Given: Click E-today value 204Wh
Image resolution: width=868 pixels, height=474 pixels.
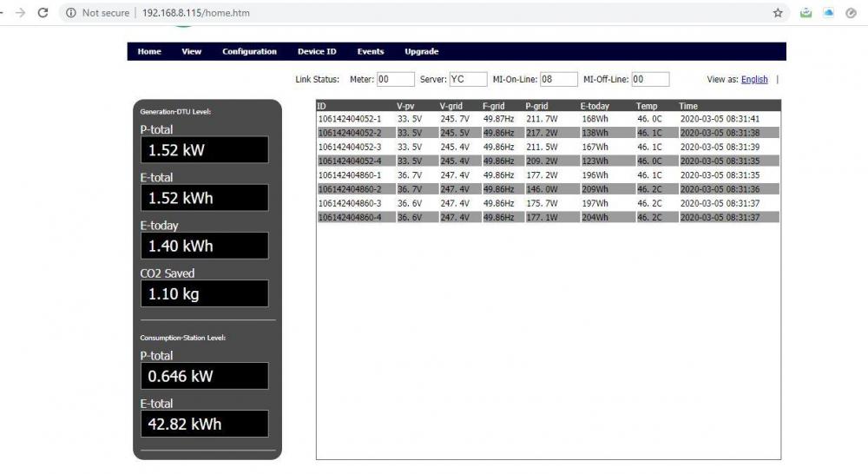Looking at the screenshot, I should 595,218.
